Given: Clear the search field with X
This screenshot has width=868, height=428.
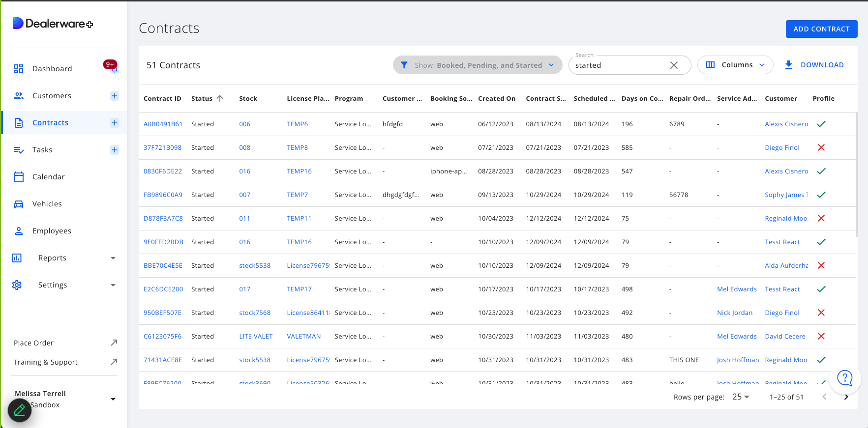Looking at the screenshot, I should point(674,65).
